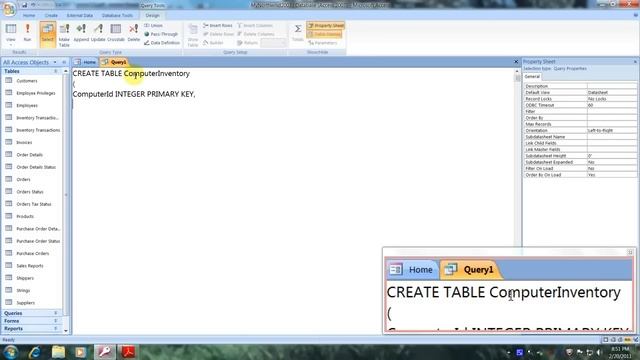The height and width of the screenshot is (360, 640).
Task: Toggle the Table Names button
Action: click(x=324, y=34)
